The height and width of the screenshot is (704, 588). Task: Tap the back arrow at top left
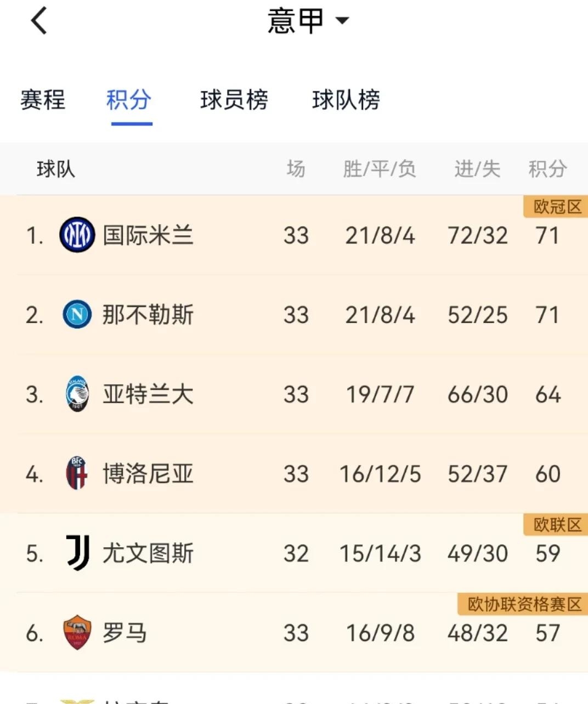(x=37, y=21)
